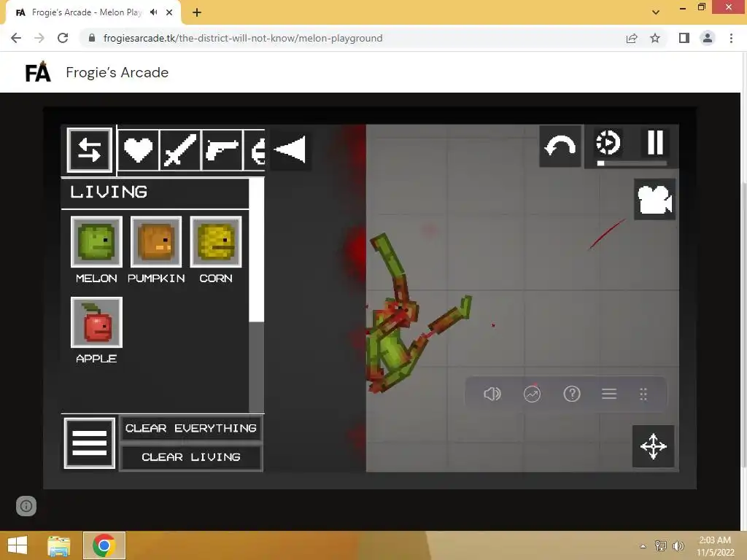747x560 pixels.
Task: Spawn the Apple character
Action: tap(97, 322)
